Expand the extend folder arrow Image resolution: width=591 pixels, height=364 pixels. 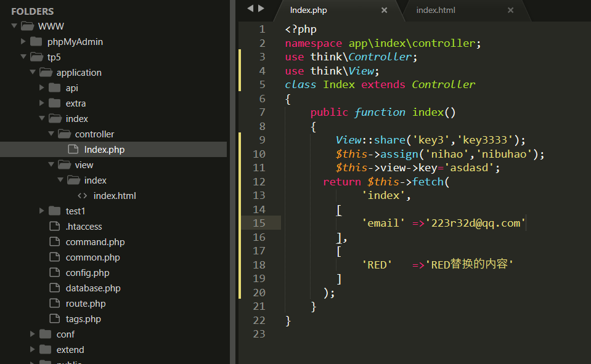33,350
